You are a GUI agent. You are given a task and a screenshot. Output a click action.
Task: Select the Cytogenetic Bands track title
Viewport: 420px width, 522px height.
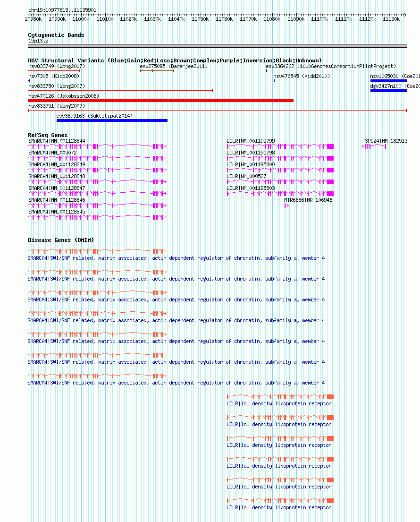pyautogui.click(x=56, y=35)
